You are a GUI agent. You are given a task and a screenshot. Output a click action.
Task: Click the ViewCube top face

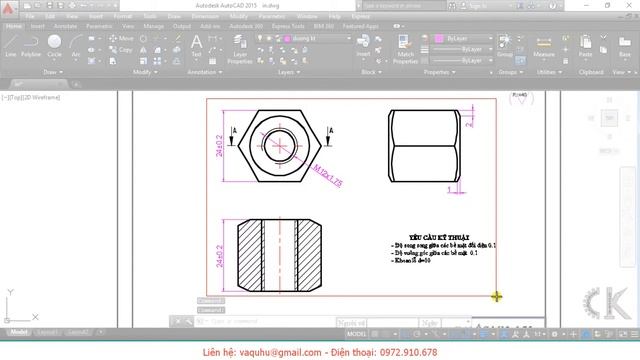(609, 118)
